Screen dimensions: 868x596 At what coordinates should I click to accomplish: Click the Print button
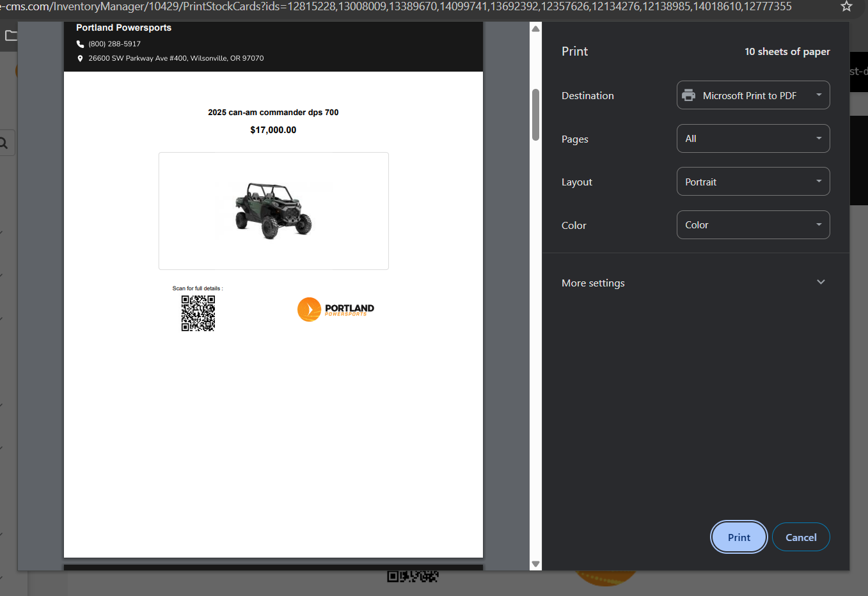click(x=739, y=537)
